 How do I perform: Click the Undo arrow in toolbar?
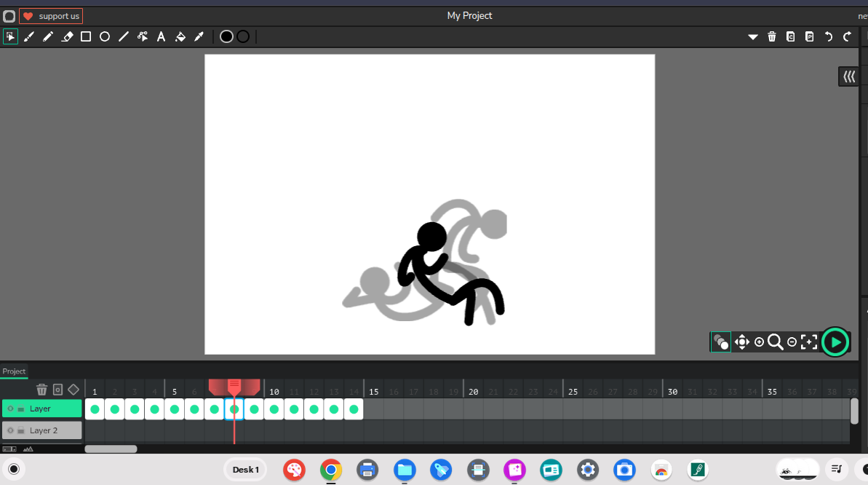click(x=828, y=36)
